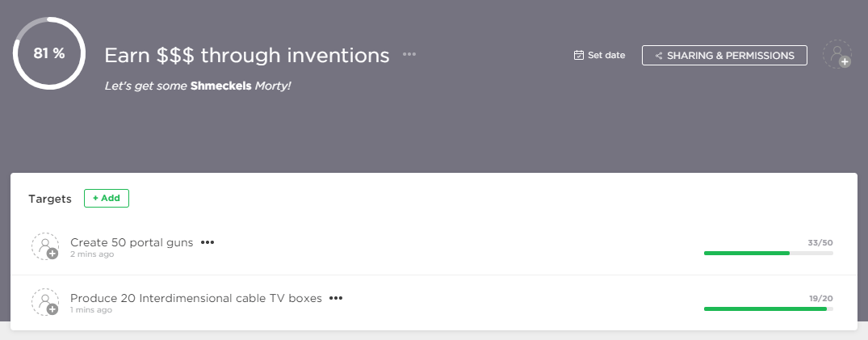Viewport: 868px width, 340px height.
Task: Add a new target with + Add
Action: 107,198
